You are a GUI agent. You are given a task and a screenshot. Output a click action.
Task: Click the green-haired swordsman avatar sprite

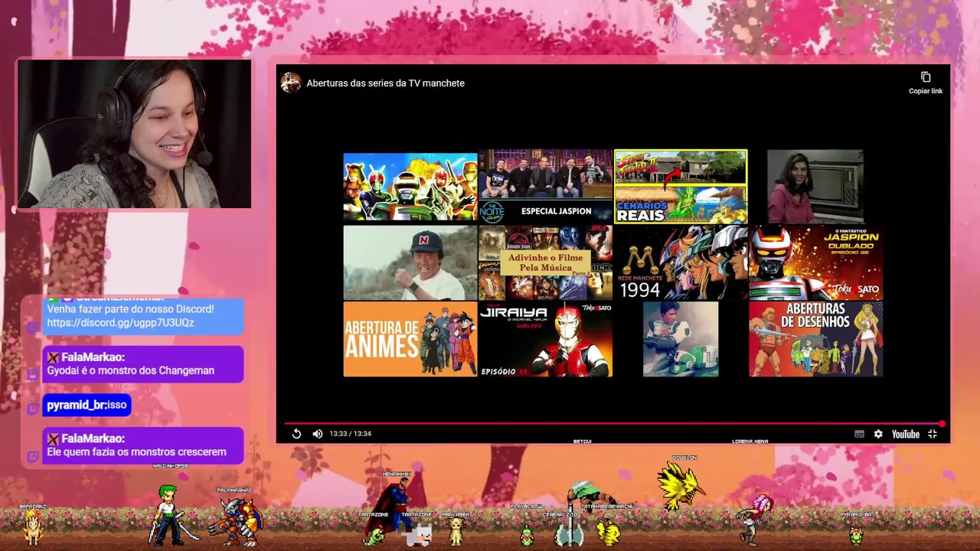170,514
